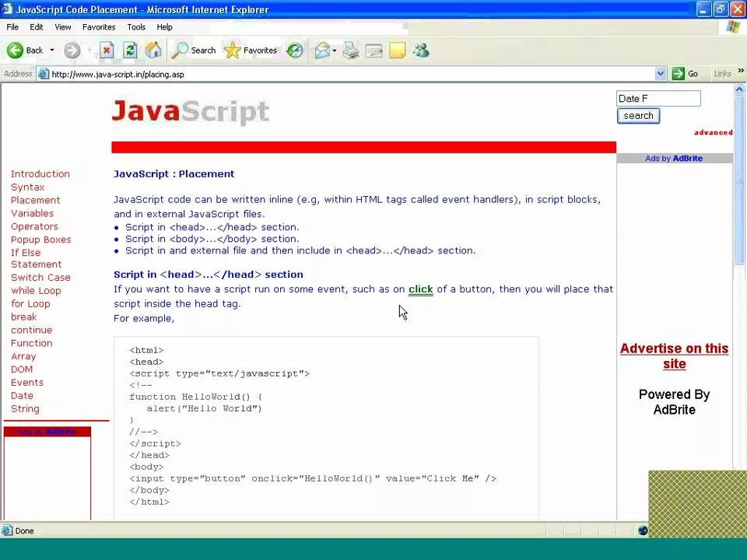Restore down the browser window

click(x=721, y=9)
